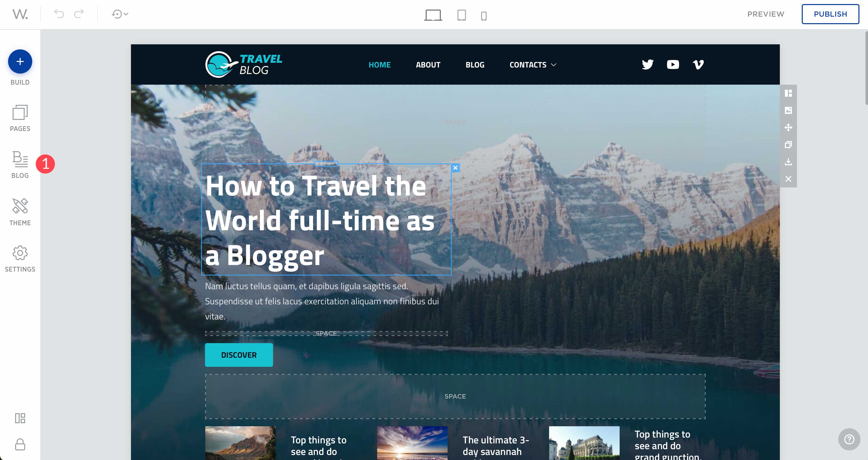Expand the Contacts navigation dropdown

point(555,64)
